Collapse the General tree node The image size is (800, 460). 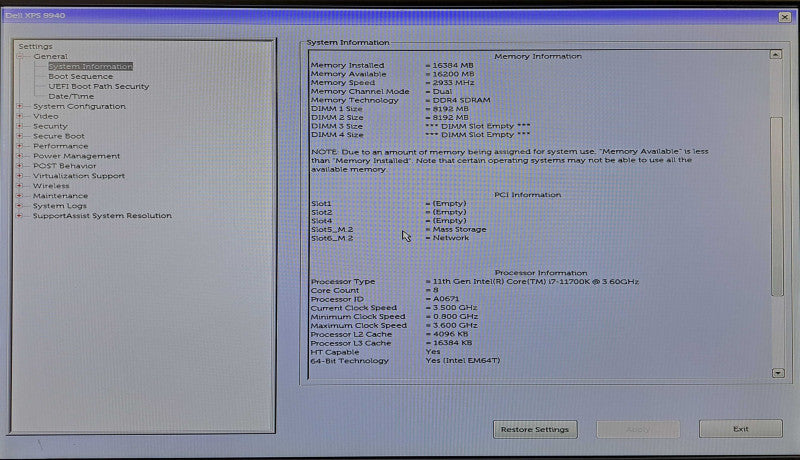click(x=20, y=57)
